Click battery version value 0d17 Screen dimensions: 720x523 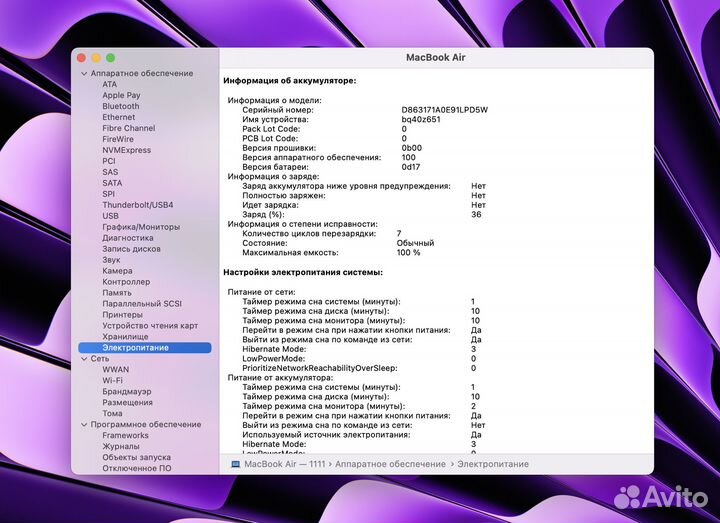[x=411, y=167]
